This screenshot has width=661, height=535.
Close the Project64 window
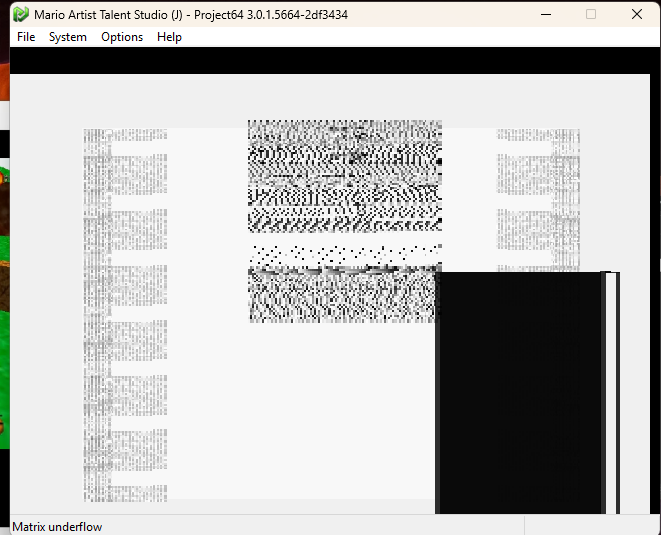click(x=637, y=14)
